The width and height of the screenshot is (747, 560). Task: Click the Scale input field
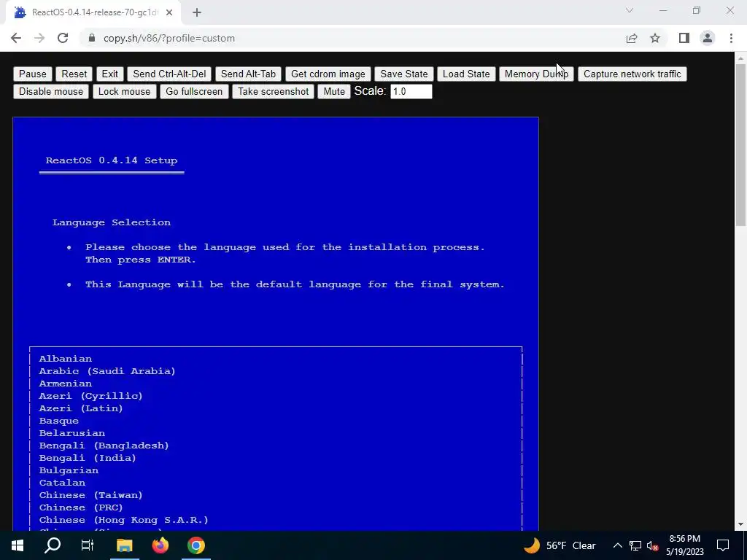tap(411, 91)
